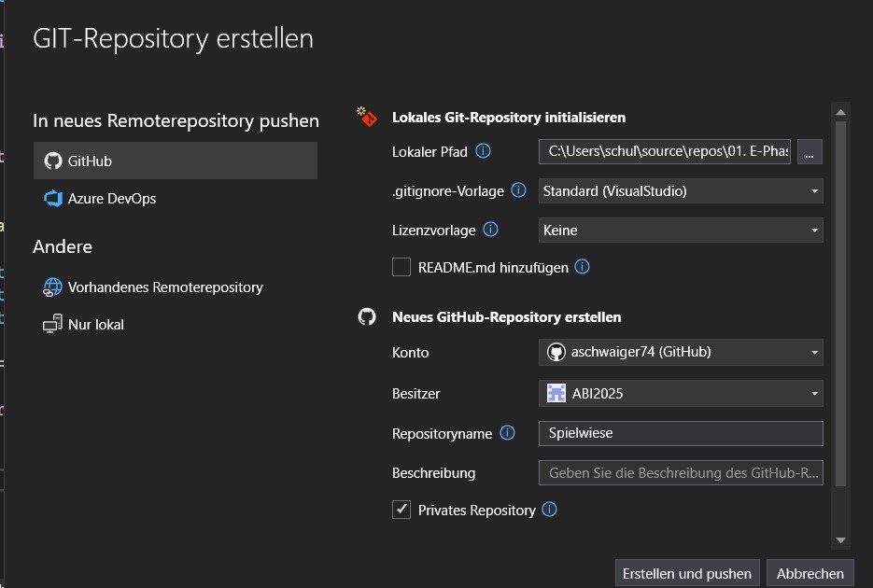Click the globe icon for existing remote
The height and width of the screenshot is (588, 873).
pyautogui.click(x=53, y=287)
